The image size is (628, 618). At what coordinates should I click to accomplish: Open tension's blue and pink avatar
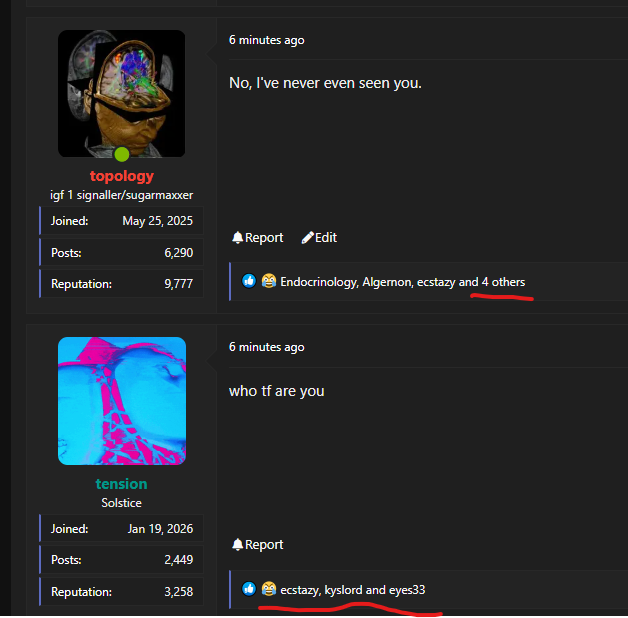[122, 401]
